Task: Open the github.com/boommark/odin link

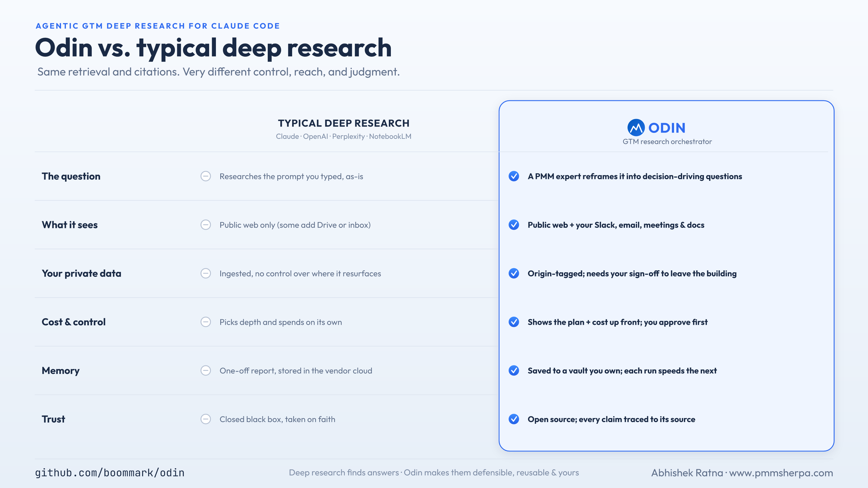Action: (x=110, y=473)
